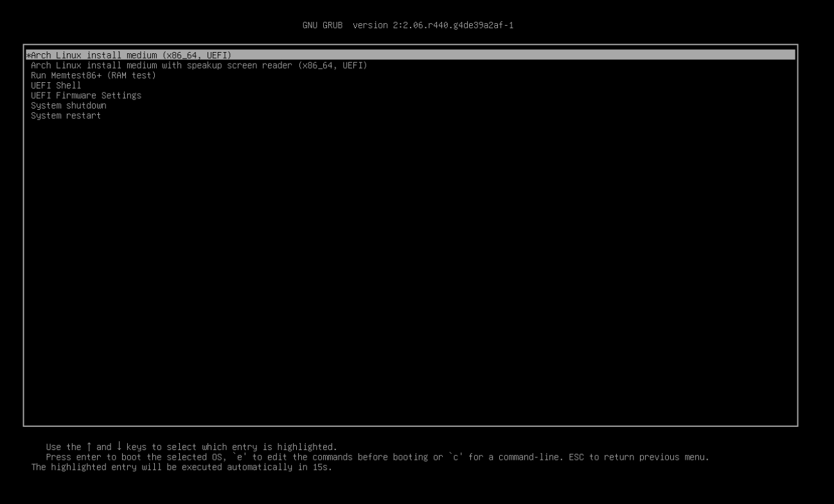834x504 pixels.
Task: Click the automatic execution countdown message
Action: [182, 467]
